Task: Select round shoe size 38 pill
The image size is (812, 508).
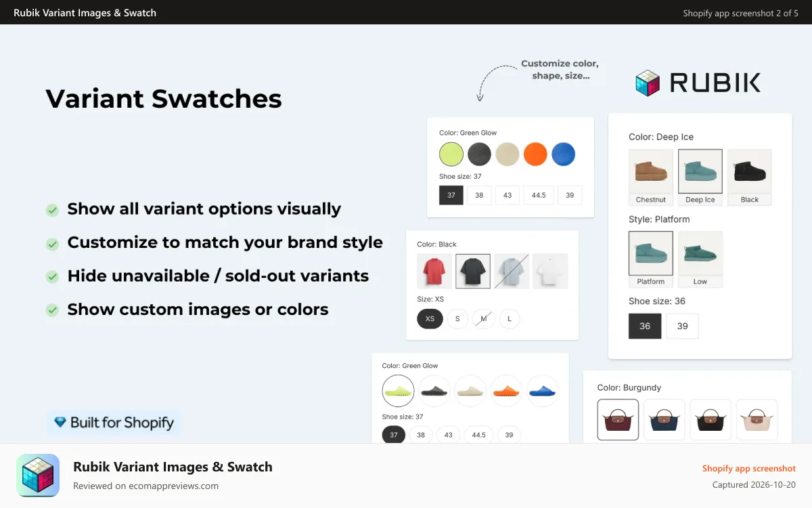Action: coord(421,434)
